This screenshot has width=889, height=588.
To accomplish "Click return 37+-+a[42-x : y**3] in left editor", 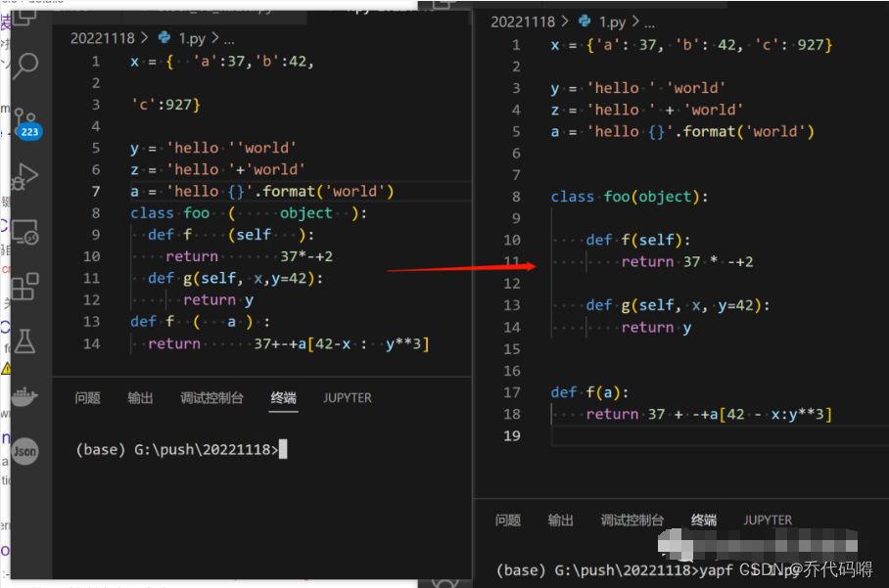I will point(289,343).
